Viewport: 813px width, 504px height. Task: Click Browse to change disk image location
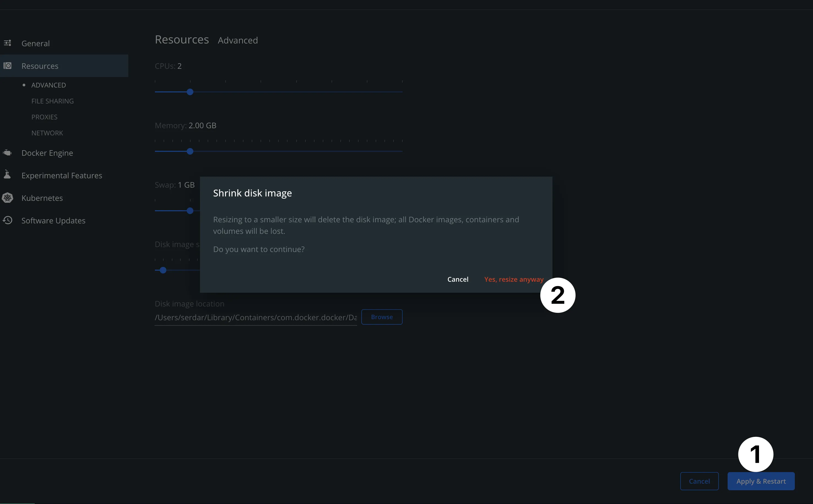point(382,317)
